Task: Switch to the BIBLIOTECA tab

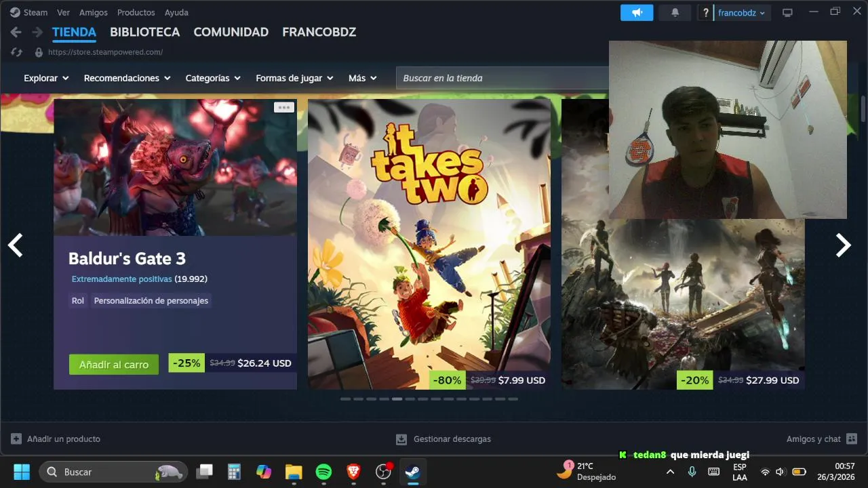Action: pyautogui.click(x=144, y=32)
